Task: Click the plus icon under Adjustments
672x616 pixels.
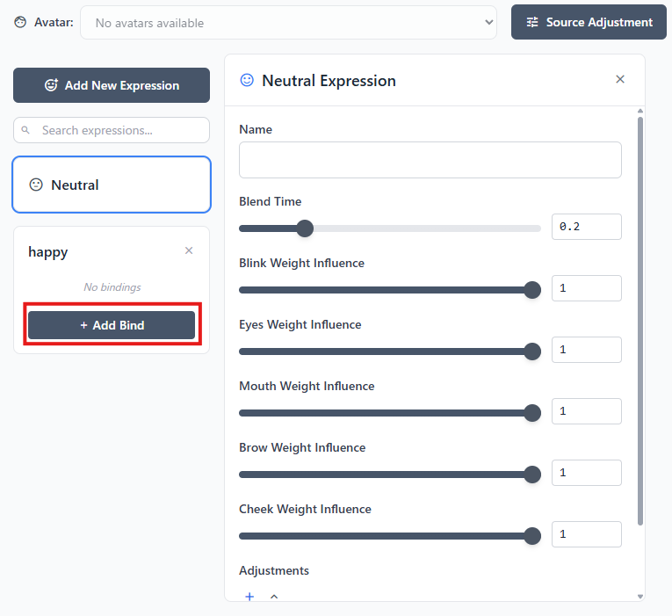Action: [249, 597]
